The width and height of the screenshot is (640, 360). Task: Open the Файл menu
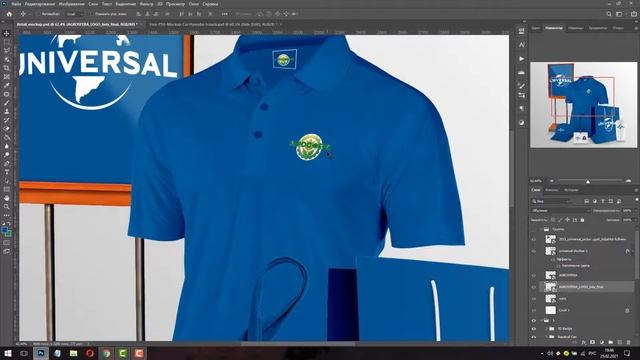[16, 4]
